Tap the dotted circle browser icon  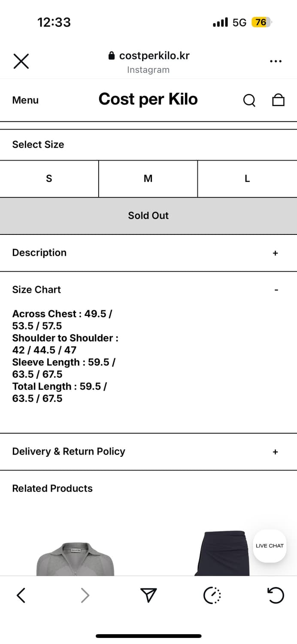click(x=212, y=595)
